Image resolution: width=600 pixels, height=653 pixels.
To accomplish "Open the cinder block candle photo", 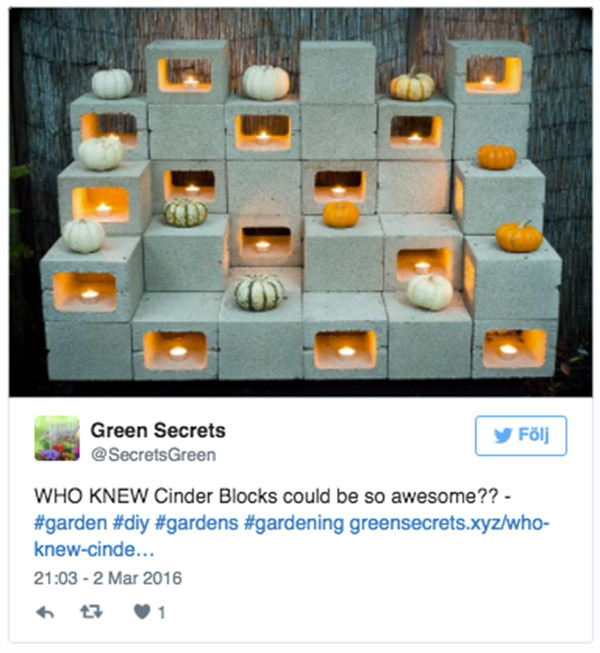I will 301,202.
